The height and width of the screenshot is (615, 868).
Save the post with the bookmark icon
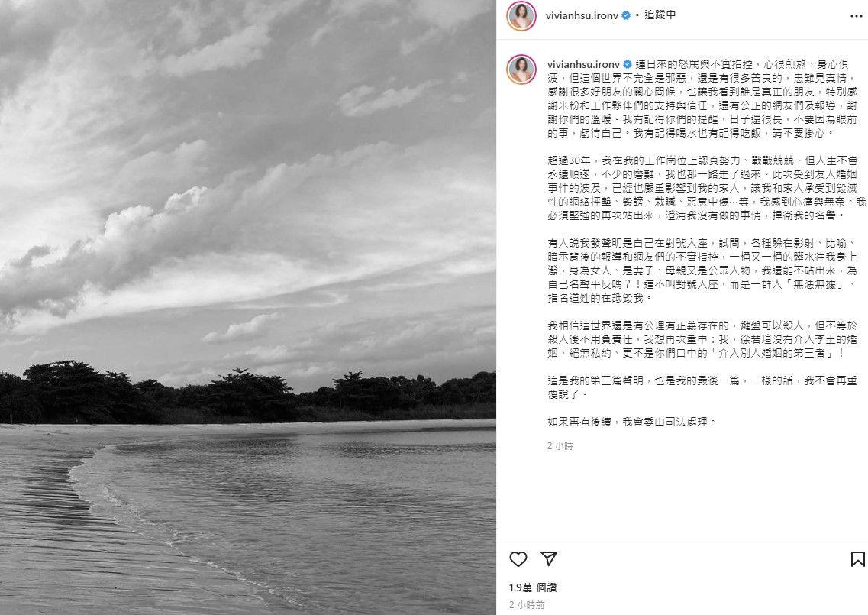(857, 559)
